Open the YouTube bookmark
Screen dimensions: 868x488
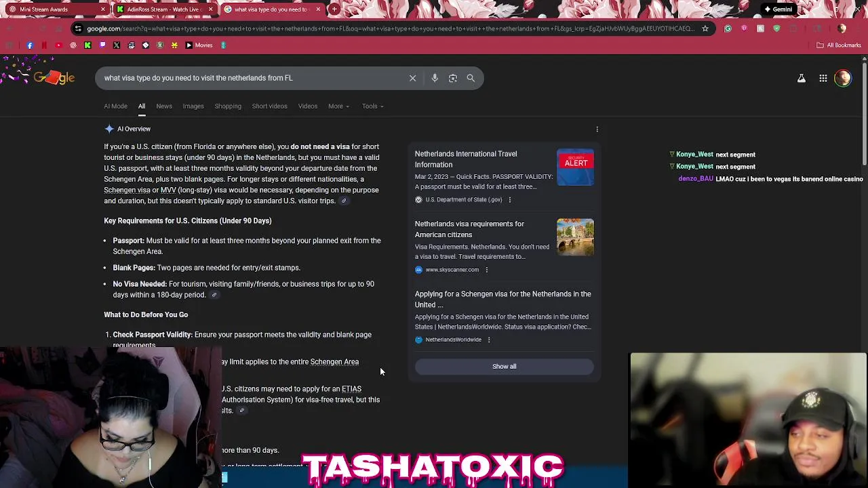pyautogui.click(x=58, y=45)
